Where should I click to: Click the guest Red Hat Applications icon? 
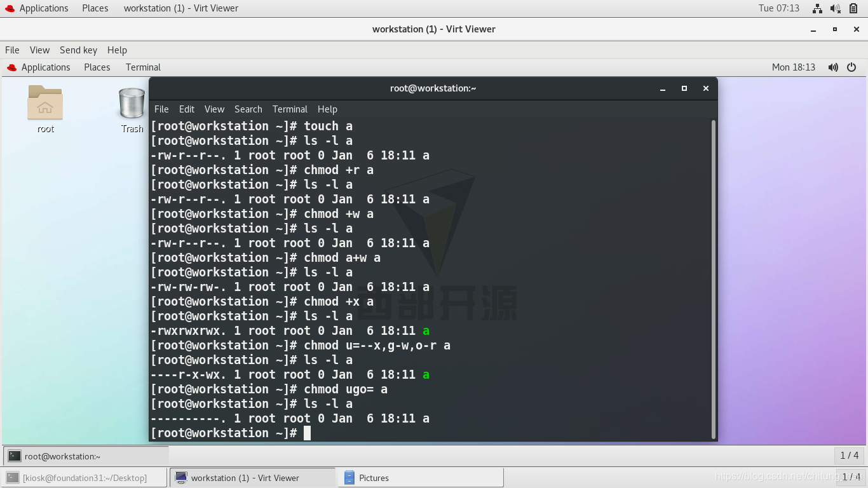click(x=11, y=67)
